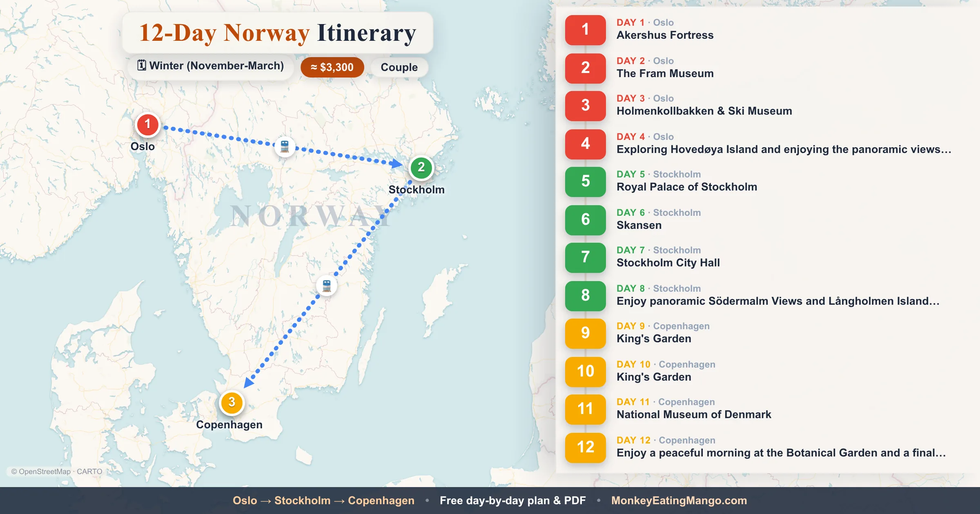Click the Copenhagen city label on map
The width and height of the screenshot is (980, 514).
[229, 425]
